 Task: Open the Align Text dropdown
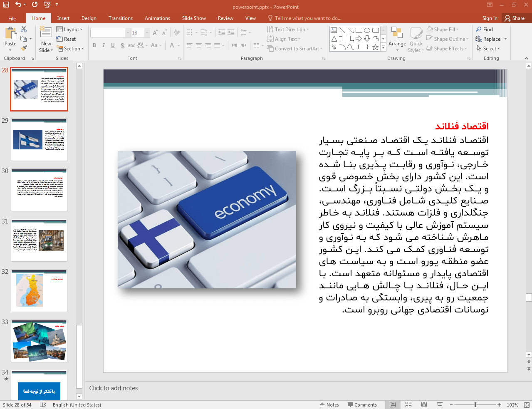pyautogui.click(x=284, y=39)
